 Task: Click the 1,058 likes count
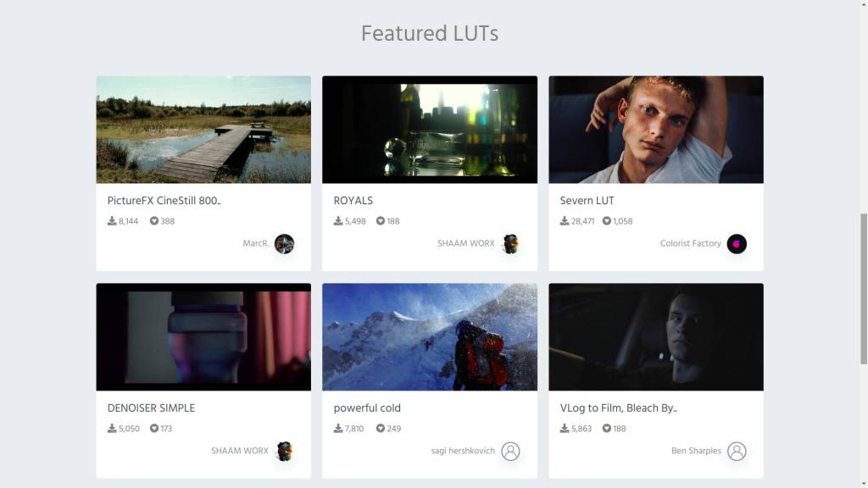(x=623, y=221)
